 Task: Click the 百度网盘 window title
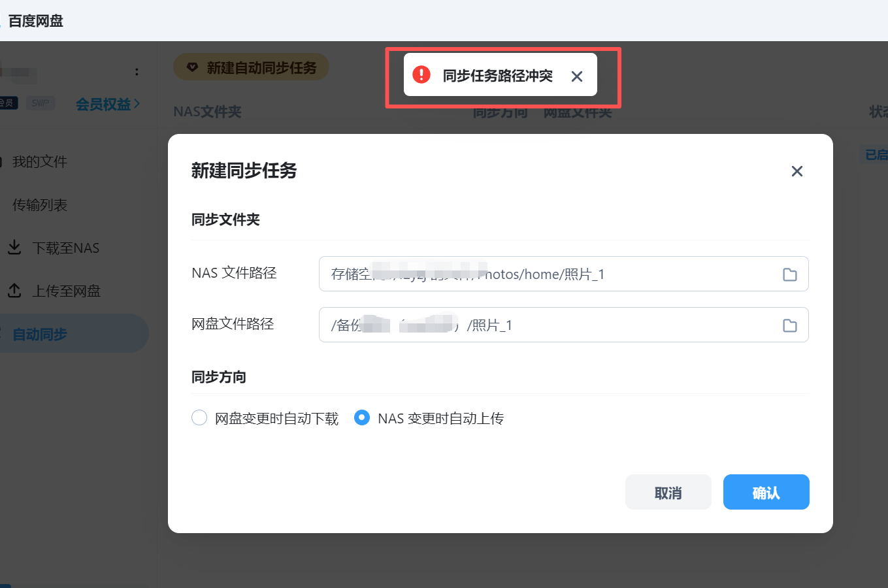36,21
